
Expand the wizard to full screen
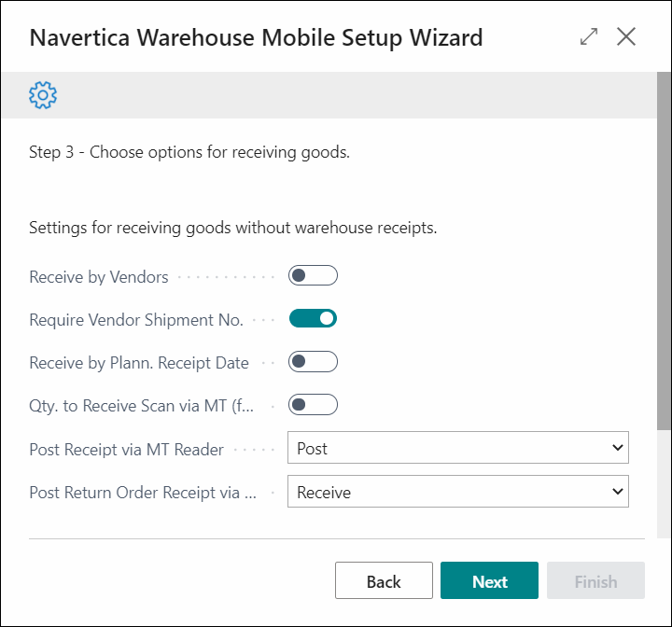point(589,36)
